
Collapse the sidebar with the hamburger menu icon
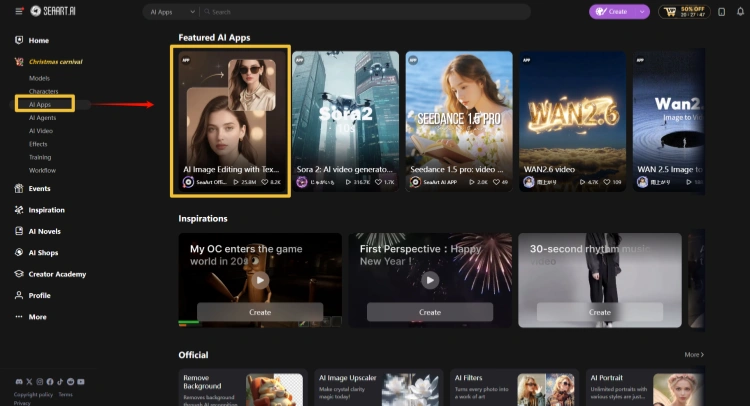coord(20,11)
